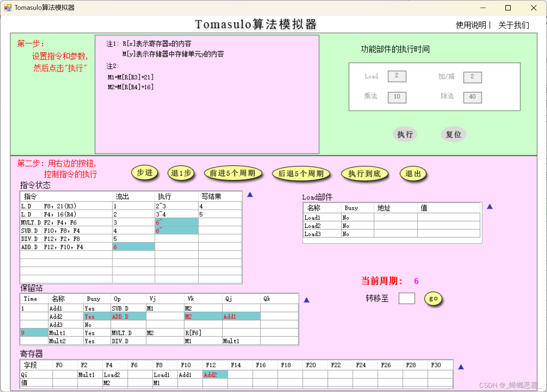Click the 加/减 execution time field
This screenshot has width=547, height=392.
coord(473,77)
